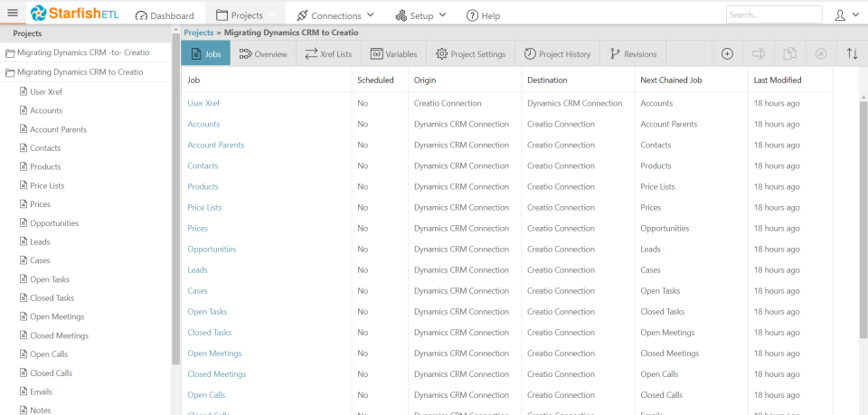
Task: Click into the Search field
Action: (x=773, y=14)
